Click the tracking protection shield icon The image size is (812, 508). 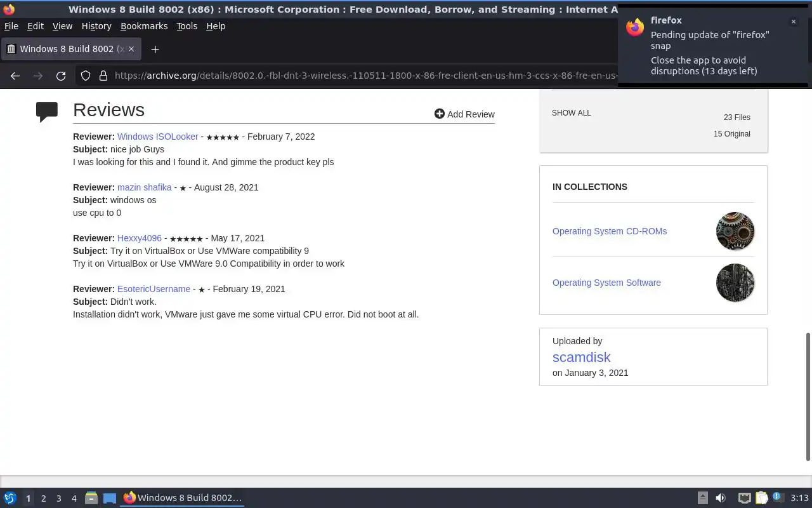point(86,76)
